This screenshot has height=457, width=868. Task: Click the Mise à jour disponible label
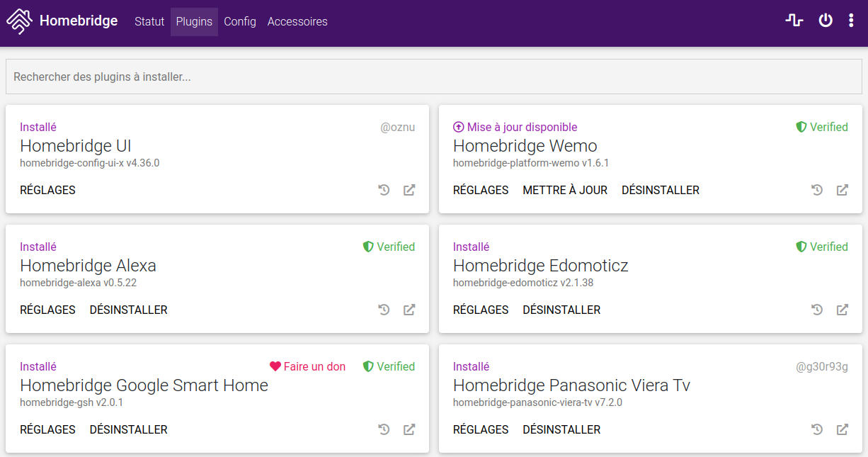[522, 127]
